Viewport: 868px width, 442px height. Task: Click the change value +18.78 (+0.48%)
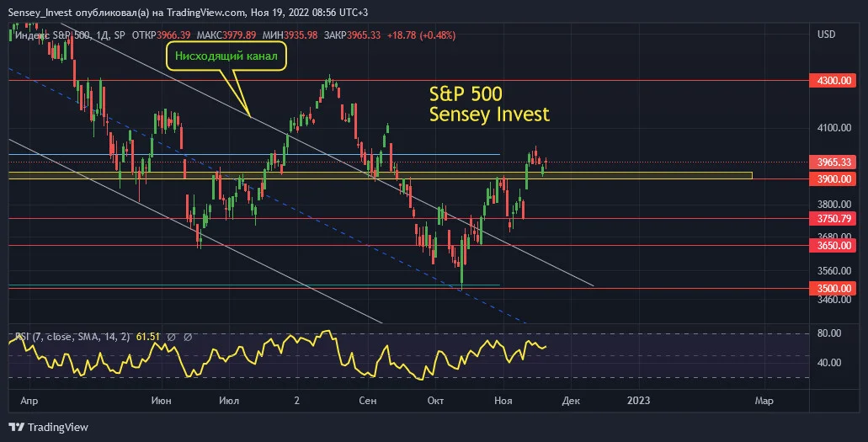pos(421,35)
